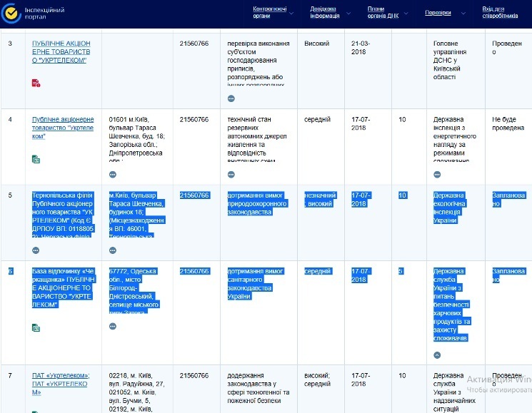
Task: Open the Перевірки menu
Action: 438,13
